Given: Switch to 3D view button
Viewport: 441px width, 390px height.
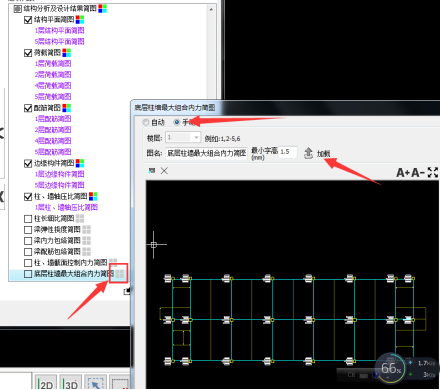Looking at the screenshot, I should pos(71,383).
